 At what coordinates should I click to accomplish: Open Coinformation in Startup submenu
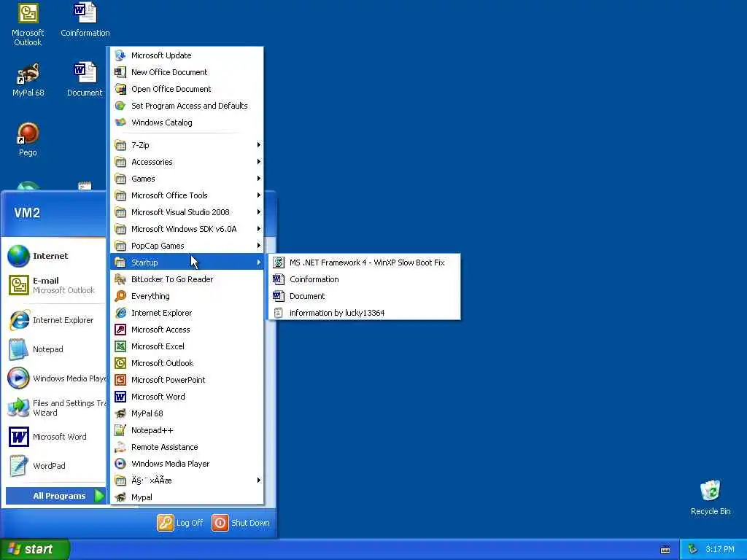pyautogui.click(x=365, y=279)
